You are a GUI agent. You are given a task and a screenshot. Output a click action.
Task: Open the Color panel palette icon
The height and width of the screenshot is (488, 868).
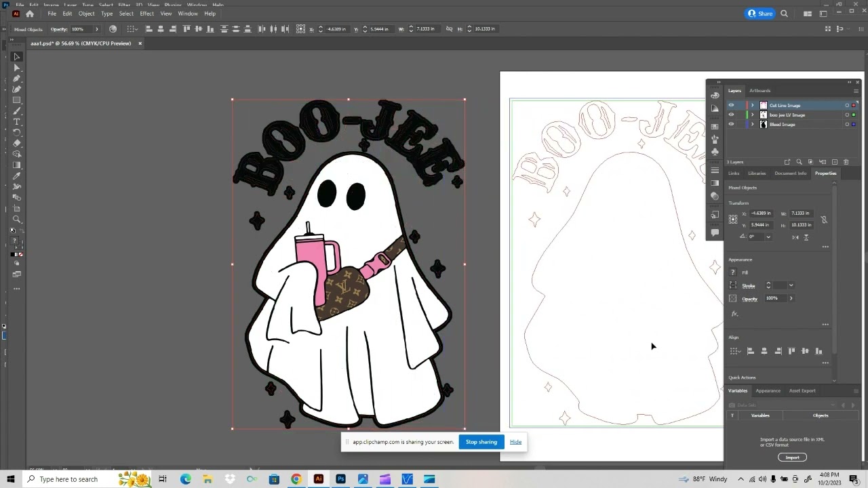[715, 96]
